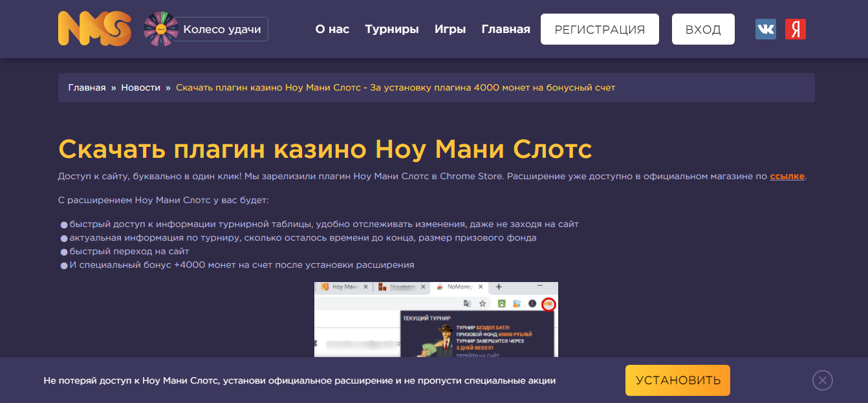Image resolution: width=868 pixels, height=403 pixels.
Task: Click the line about турнирной таблицы
Action: pos(324,224)
